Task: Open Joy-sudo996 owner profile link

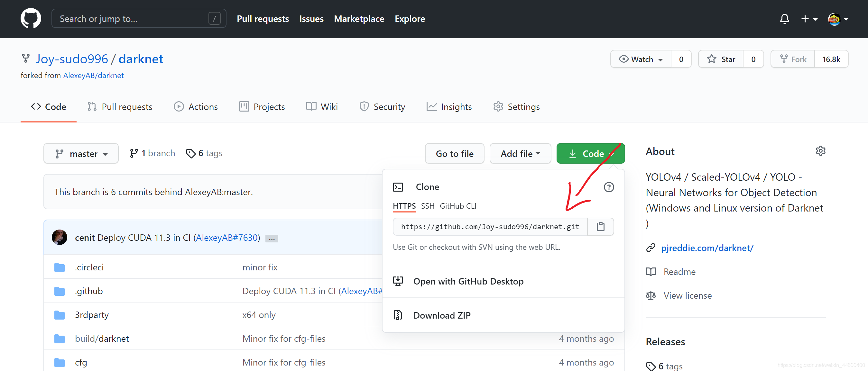Action: pyautogui.click(x=72, y=59)
